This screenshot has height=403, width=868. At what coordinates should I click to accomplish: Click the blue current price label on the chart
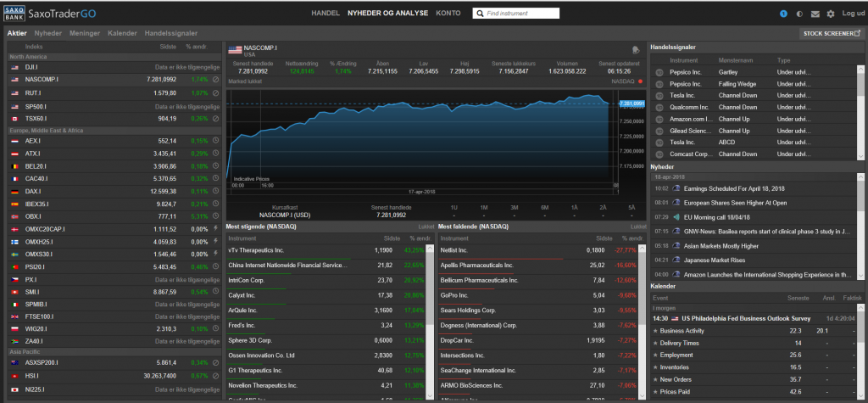(x=632, y=104)
